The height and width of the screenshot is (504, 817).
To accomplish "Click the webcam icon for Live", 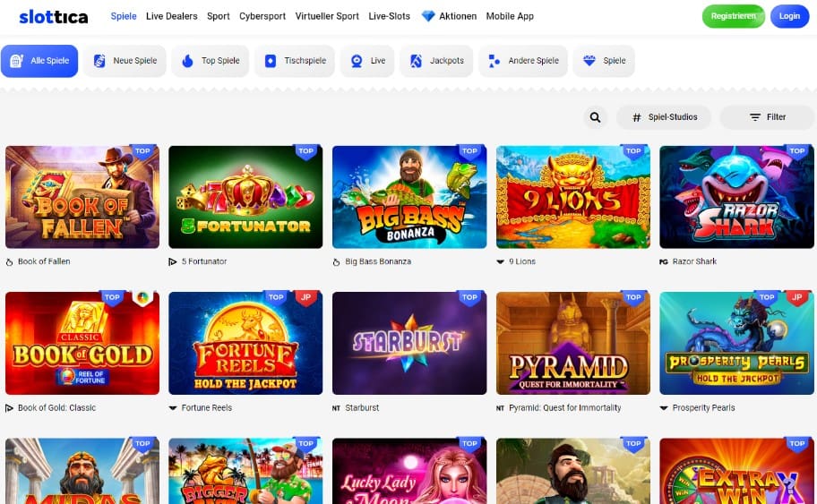I will coord(357,61).
